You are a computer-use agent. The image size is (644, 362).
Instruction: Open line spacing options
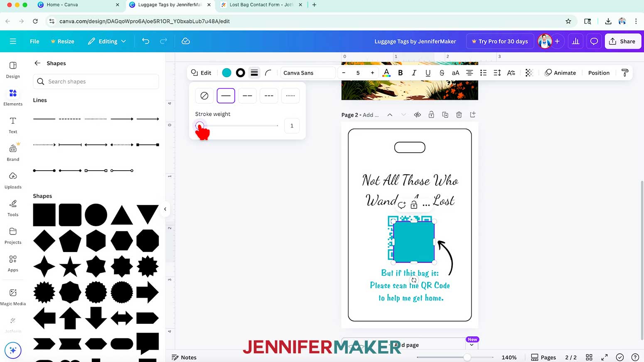pos(497,73)
